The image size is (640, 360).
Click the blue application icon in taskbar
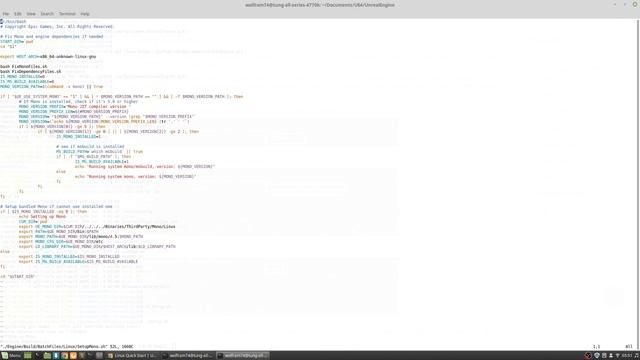coord(56,356)
